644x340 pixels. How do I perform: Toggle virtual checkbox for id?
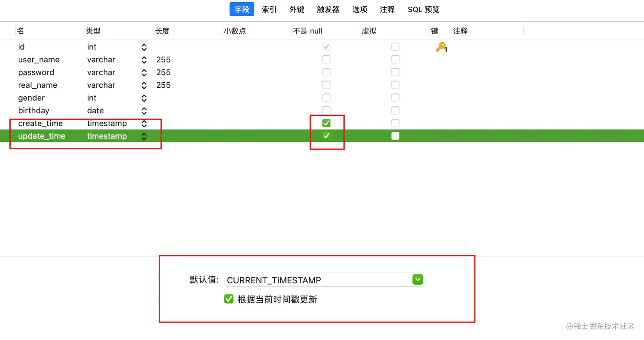(x=395, y=46)
